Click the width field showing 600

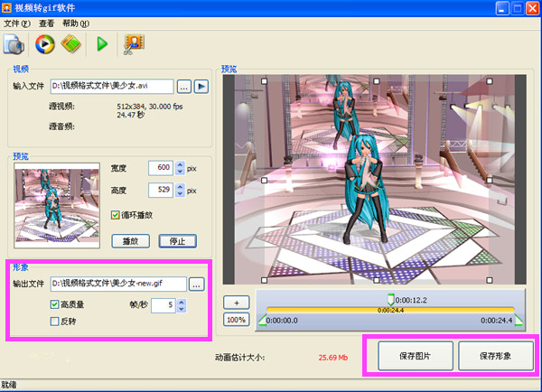(161, 168)
